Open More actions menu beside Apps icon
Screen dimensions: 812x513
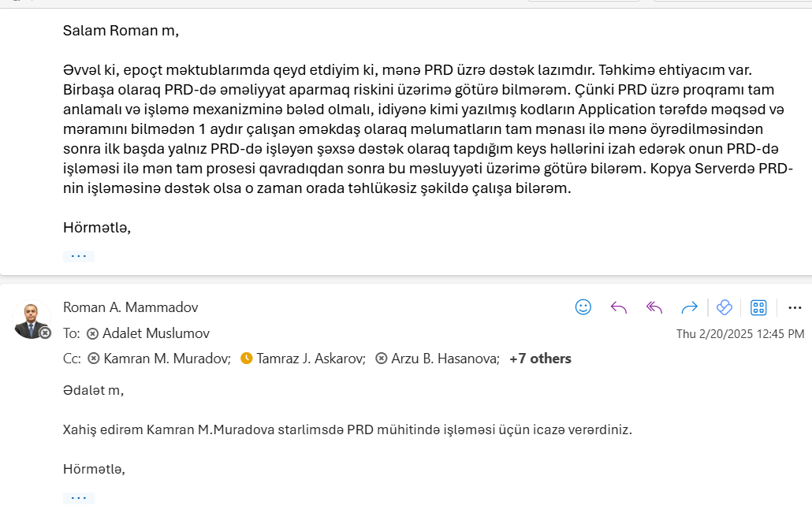795,307
